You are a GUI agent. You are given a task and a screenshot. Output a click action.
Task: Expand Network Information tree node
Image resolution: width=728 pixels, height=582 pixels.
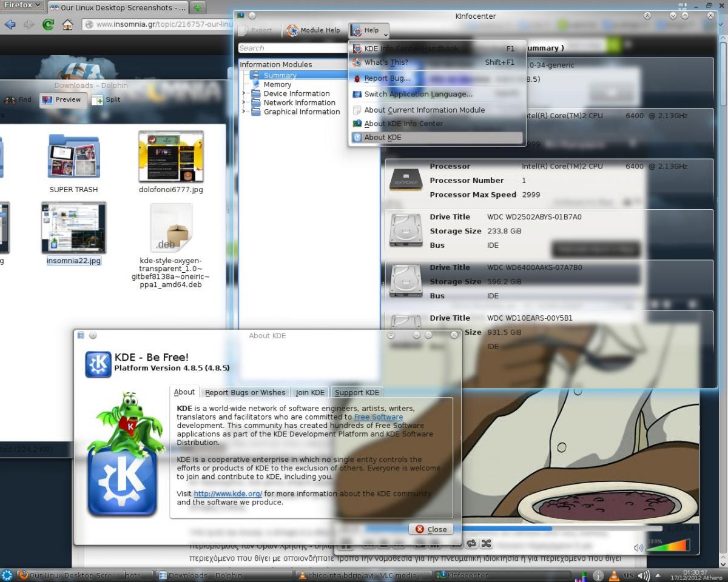click(244, 102)
